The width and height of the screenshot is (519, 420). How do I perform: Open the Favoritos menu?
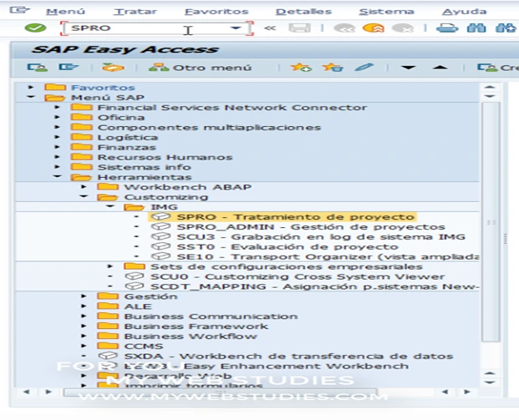216,12
